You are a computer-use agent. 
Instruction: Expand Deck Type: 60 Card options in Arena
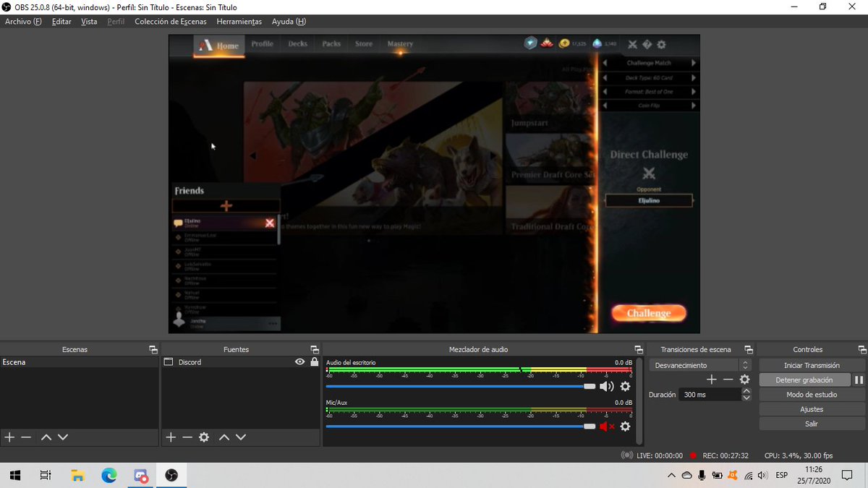click(693, 77)
